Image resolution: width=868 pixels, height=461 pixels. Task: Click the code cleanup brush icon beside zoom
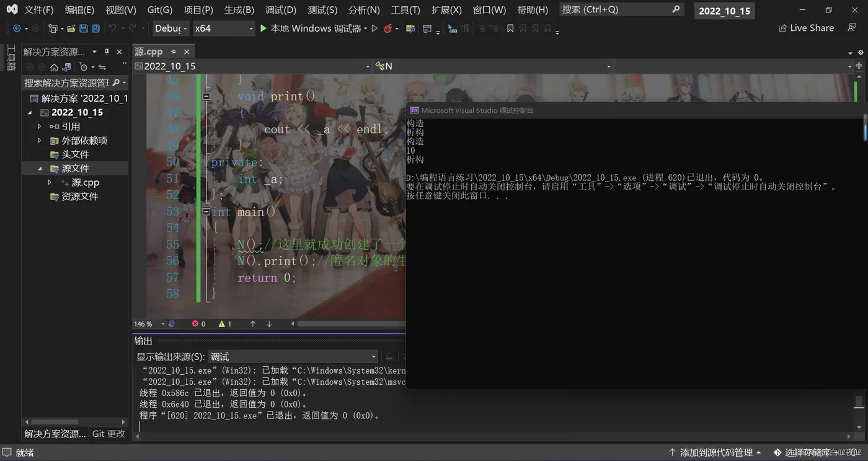coord(172,324)
